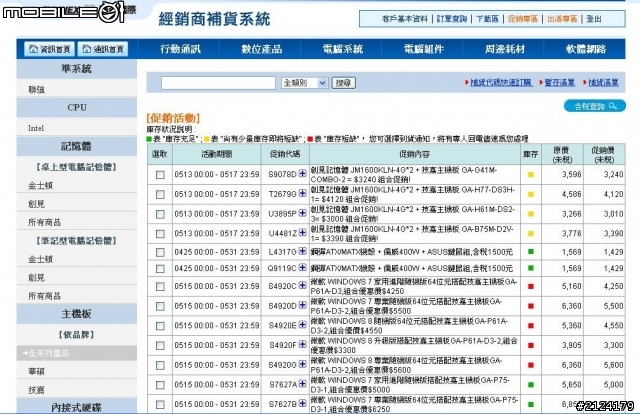Open the plus icon next to L4317G

click(x=302, y=252)
